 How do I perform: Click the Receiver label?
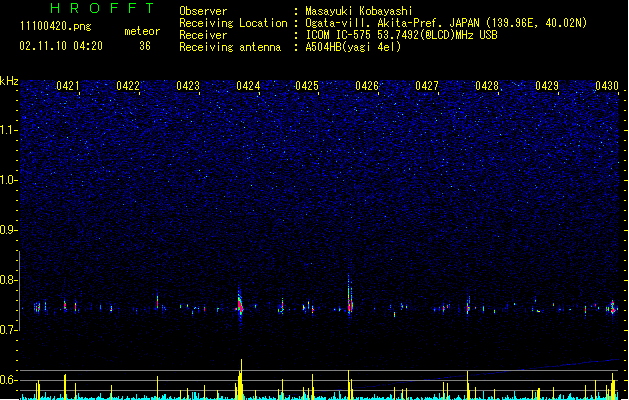(x=203, y=35)
